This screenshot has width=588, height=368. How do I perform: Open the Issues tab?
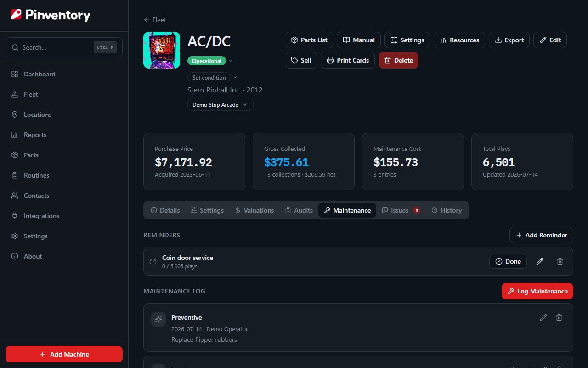[x=401, y=210]
